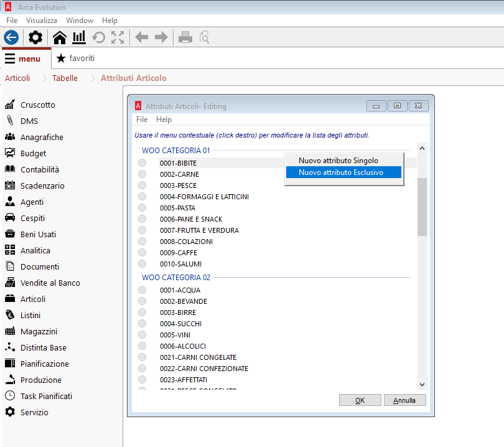Choose Nuovo attributo Singolo

click(x=338, y=161)
